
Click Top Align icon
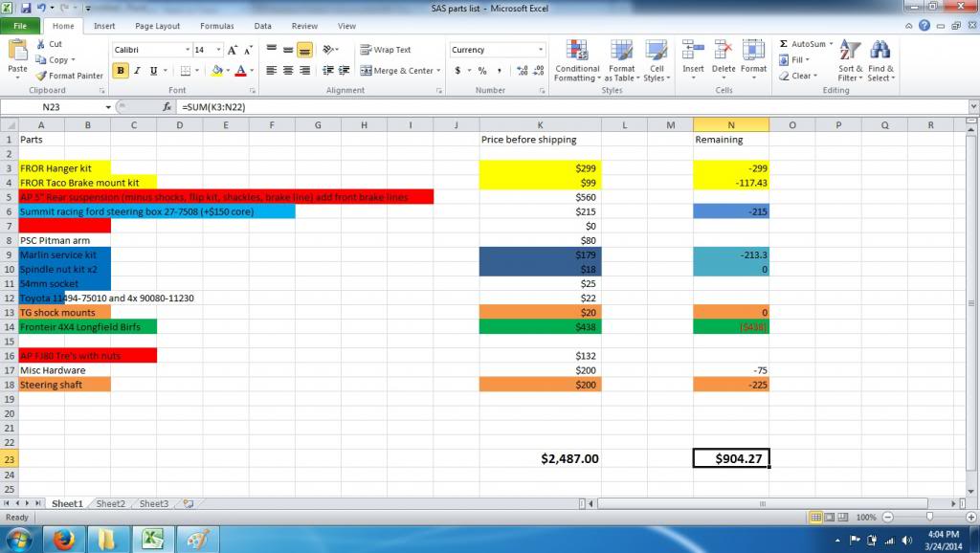[271, 50]
